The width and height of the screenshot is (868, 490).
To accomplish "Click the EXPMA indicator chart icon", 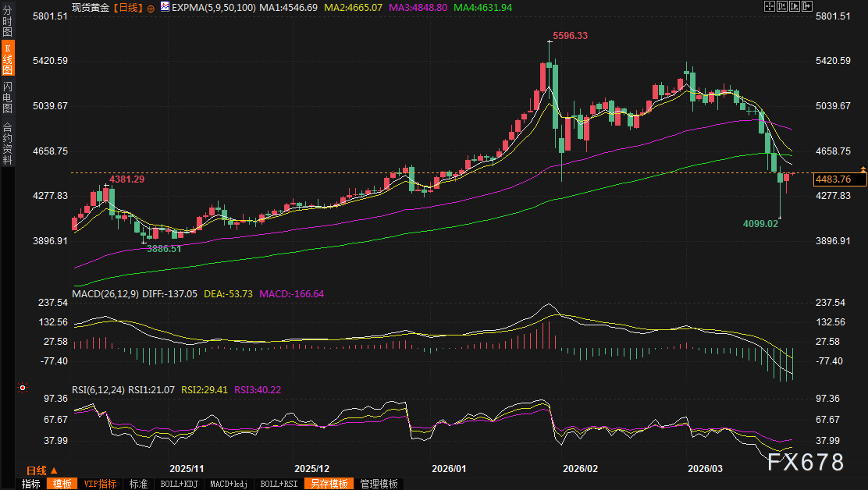I will click(x=164, y=7).
